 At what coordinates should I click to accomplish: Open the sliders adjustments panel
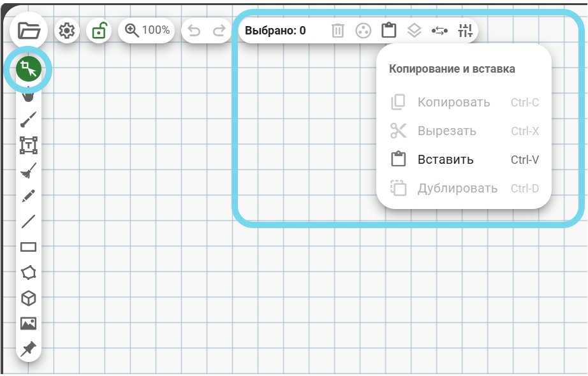click(466, 30)
